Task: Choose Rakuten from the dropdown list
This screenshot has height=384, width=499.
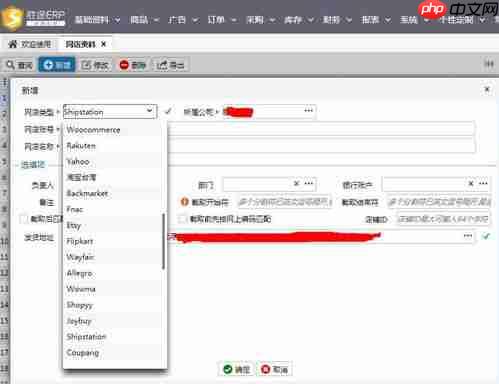Action: pyautogui.click(x=113, y=146)
